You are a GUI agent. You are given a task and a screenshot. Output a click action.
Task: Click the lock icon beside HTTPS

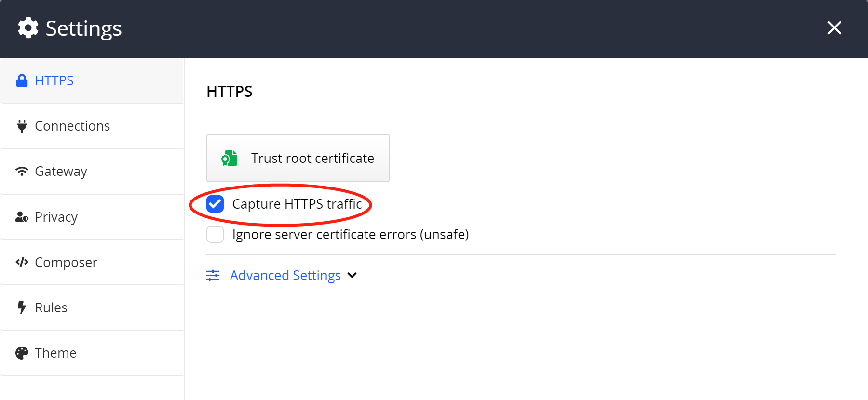22,80
